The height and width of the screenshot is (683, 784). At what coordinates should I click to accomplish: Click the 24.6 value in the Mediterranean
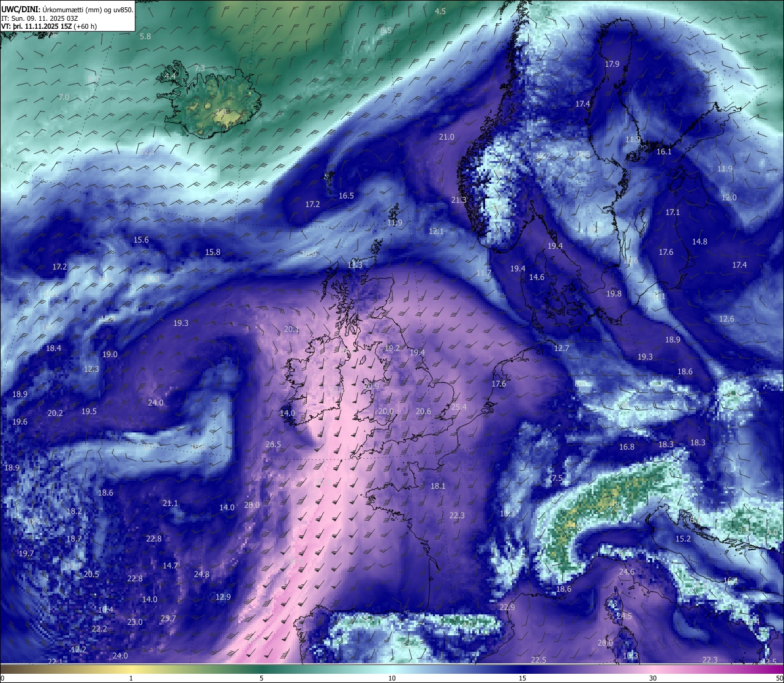tap(627, 572)
